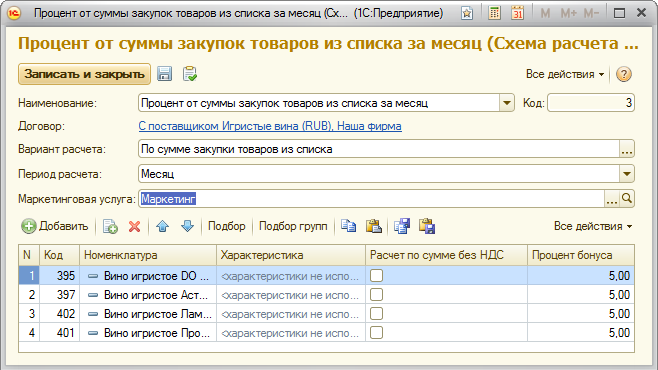Toggle the НДС checkbox for row 395
This screenshot has width=658, height=370.
[x=376, y=276]
